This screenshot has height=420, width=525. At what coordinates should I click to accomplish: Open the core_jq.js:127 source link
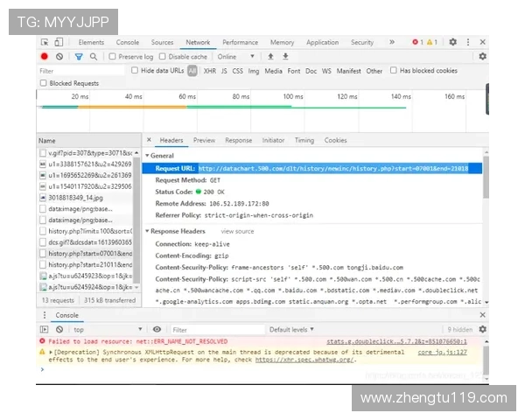442,352
